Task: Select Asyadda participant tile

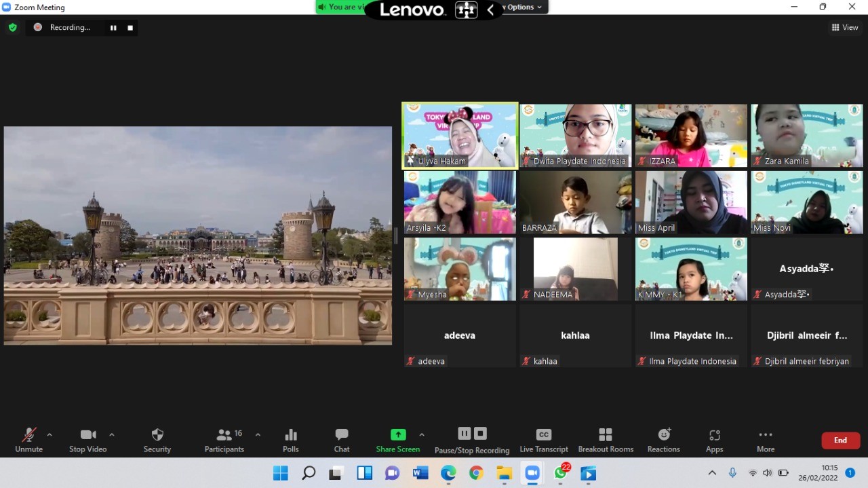Action: pos(807,269)
